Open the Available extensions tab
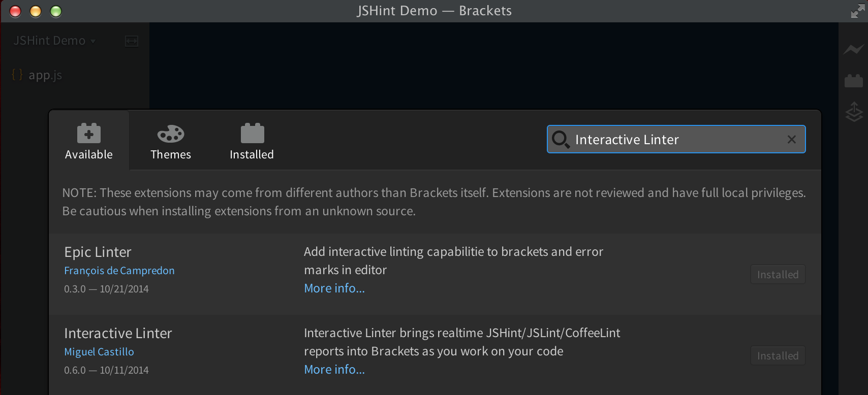868x395 pixels. click(x=89, y=141)
